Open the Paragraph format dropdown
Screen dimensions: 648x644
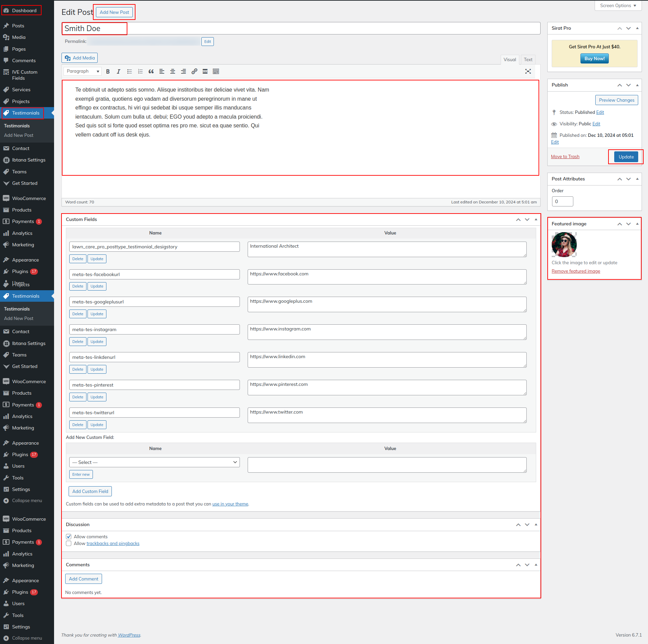click(82, 71)
